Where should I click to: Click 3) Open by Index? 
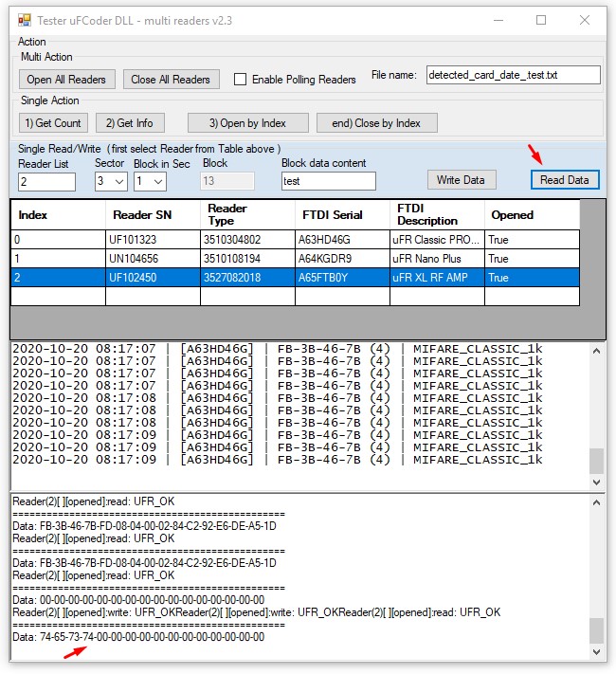248,123
